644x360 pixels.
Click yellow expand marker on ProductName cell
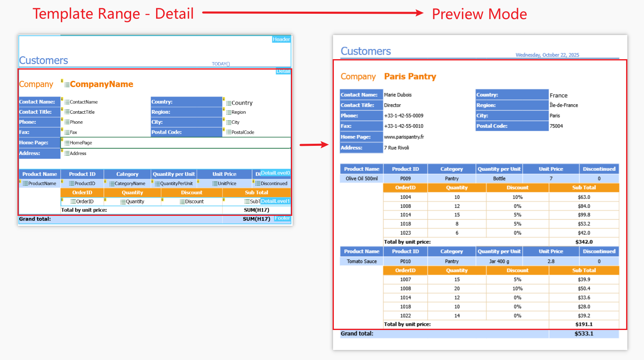(x=20, y=181)
